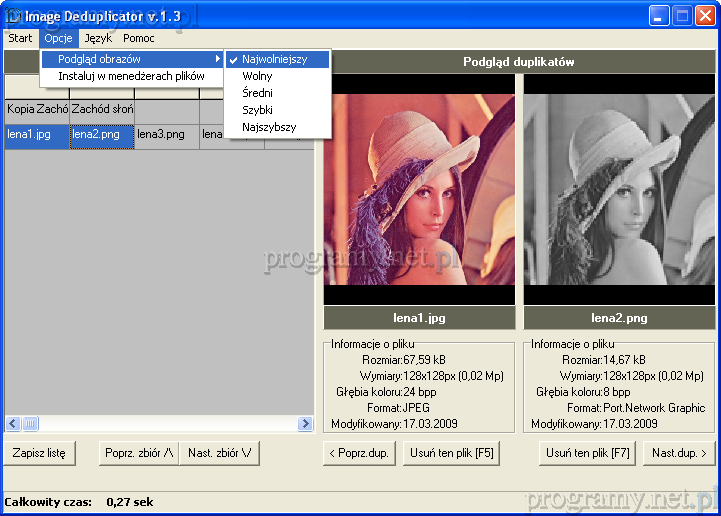The width and height of the screenshot is (721, 516).
Task: Click the horizontal scrollbar right arrow
Action: 306,424
